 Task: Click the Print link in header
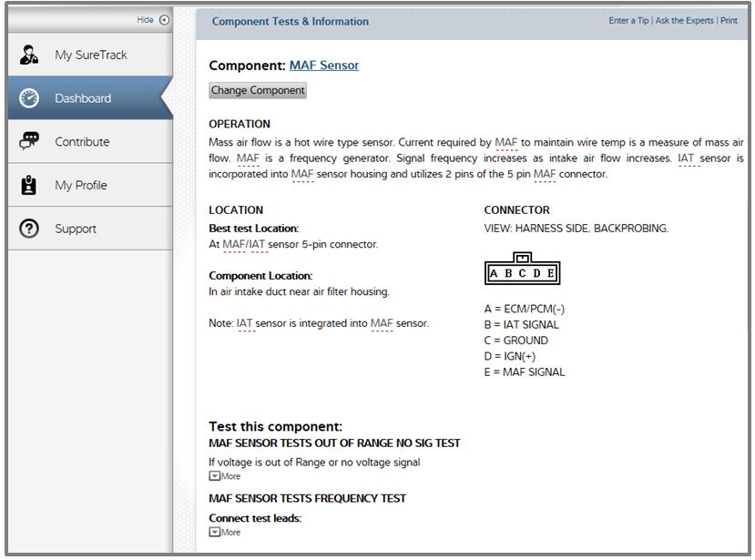729,21
